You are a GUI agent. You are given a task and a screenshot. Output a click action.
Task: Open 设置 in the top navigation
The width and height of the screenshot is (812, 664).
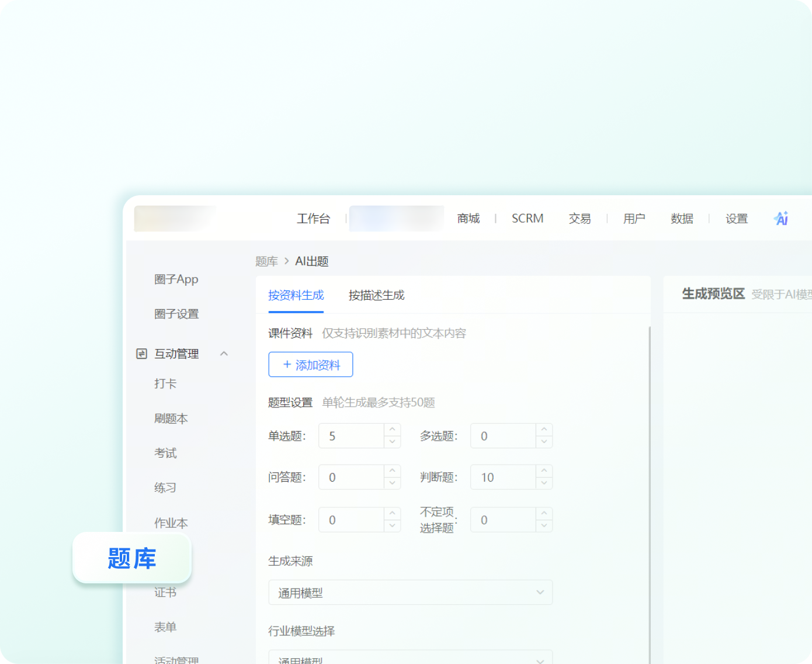[x=737, y=219]
